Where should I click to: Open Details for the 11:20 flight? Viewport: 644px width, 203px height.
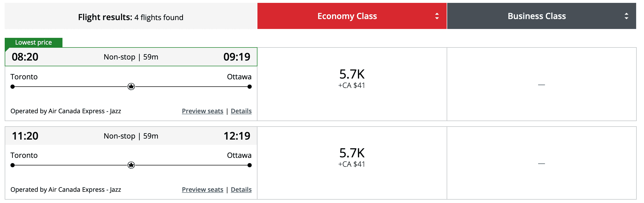241,190
